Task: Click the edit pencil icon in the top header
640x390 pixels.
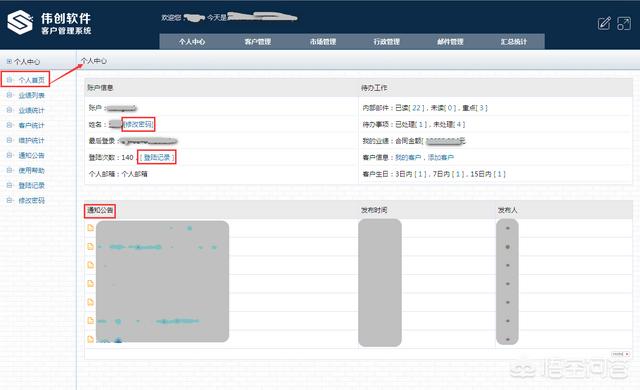Action: click(x=604, y=23)
